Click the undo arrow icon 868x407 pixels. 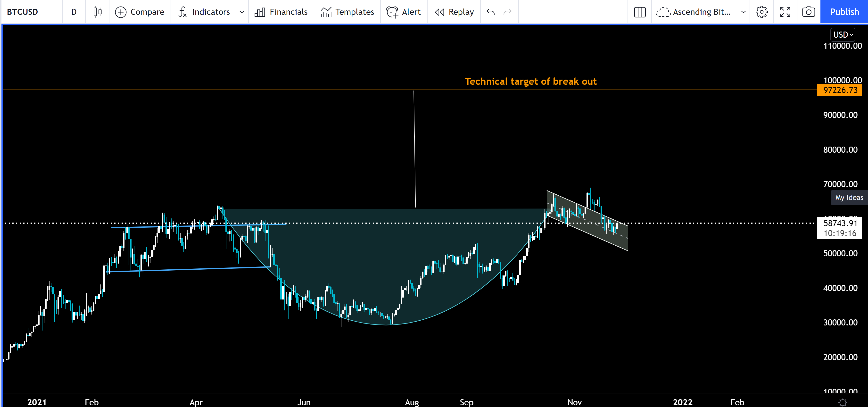pos(491,12)
